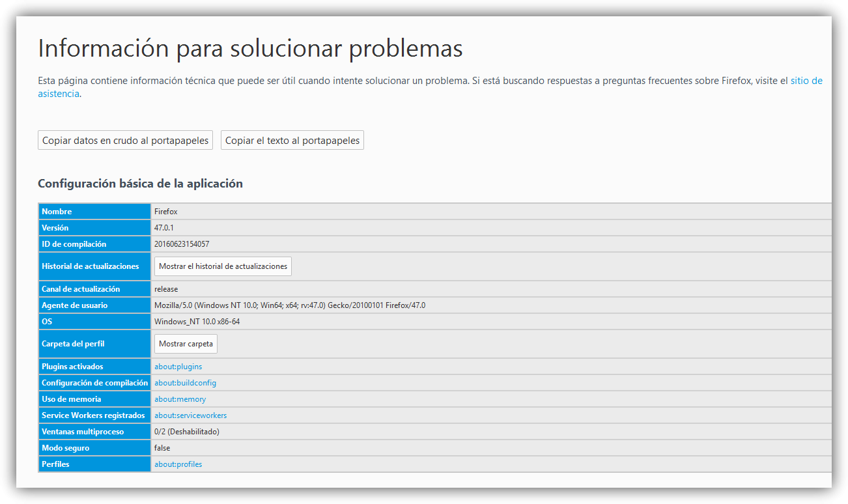This screenshot has height=504, width=848.
Task: Click the "Configuración de compilación" label
Action: (x=94, y=383)
